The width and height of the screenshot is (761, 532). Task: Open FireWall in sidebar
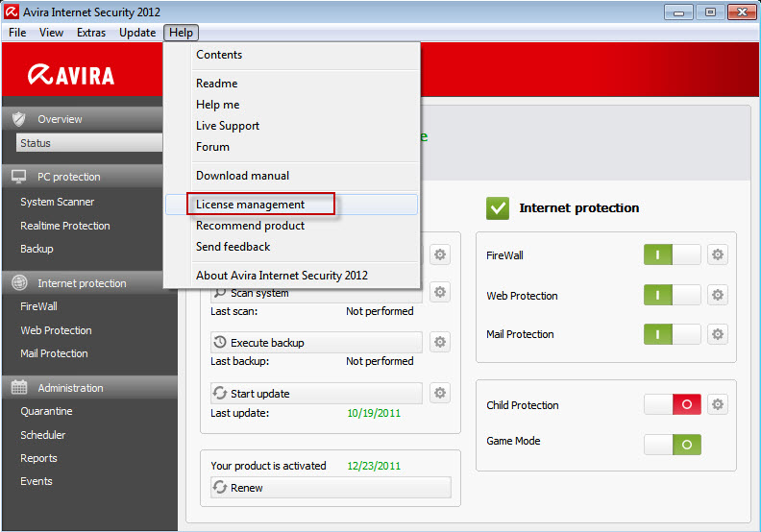pos(38,306)
